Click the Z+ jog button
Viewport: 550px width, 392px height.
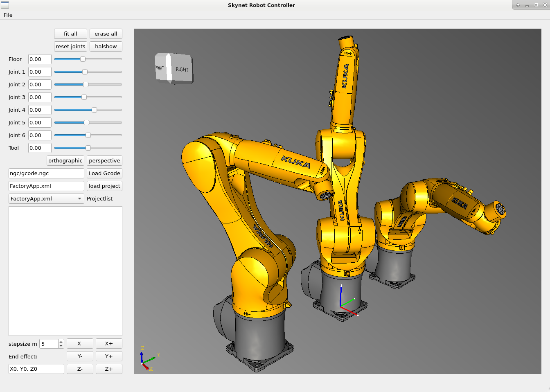click(x=109, y=369)
